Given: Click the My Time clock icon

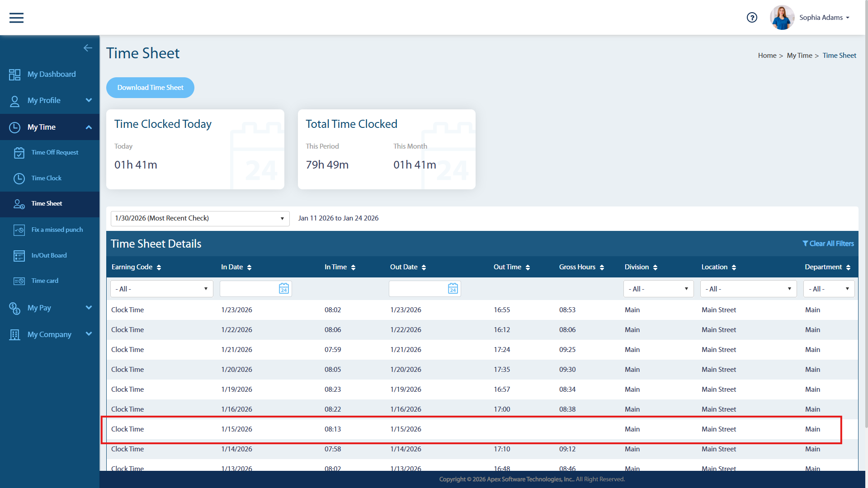Looking at the screenshot, I should [x=14, y=127].
